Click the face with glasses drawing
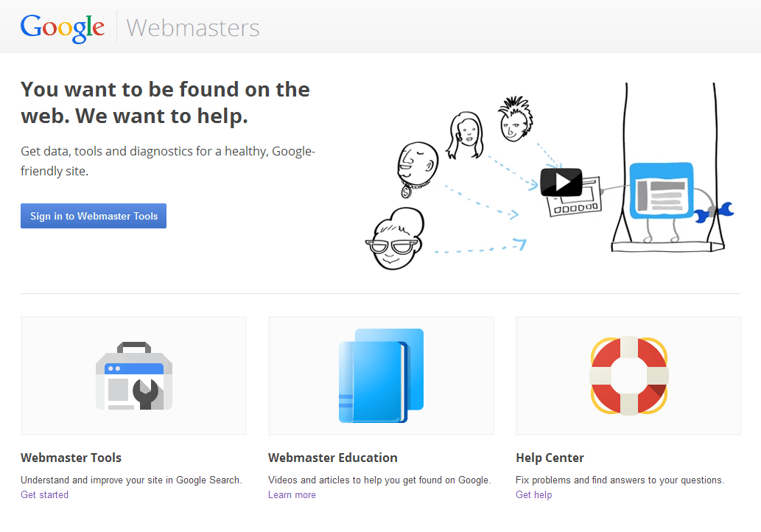761x532 pixels. 395,239
